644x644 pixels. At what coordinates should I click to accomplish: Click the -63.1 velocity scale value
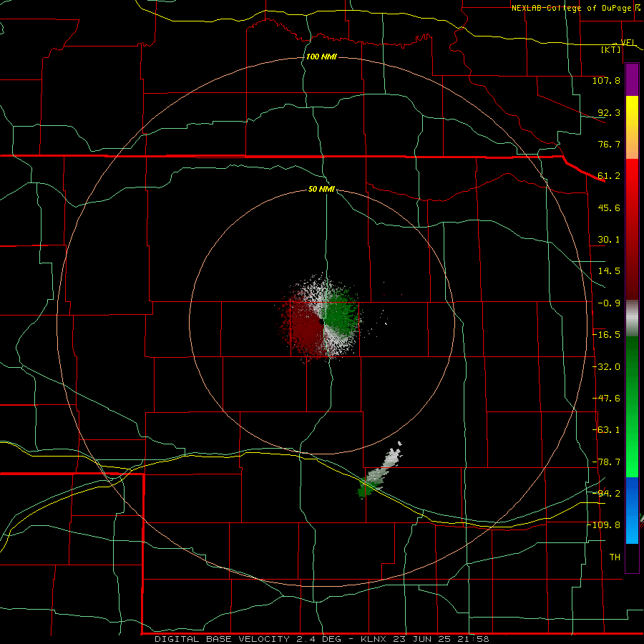point(607,430)
